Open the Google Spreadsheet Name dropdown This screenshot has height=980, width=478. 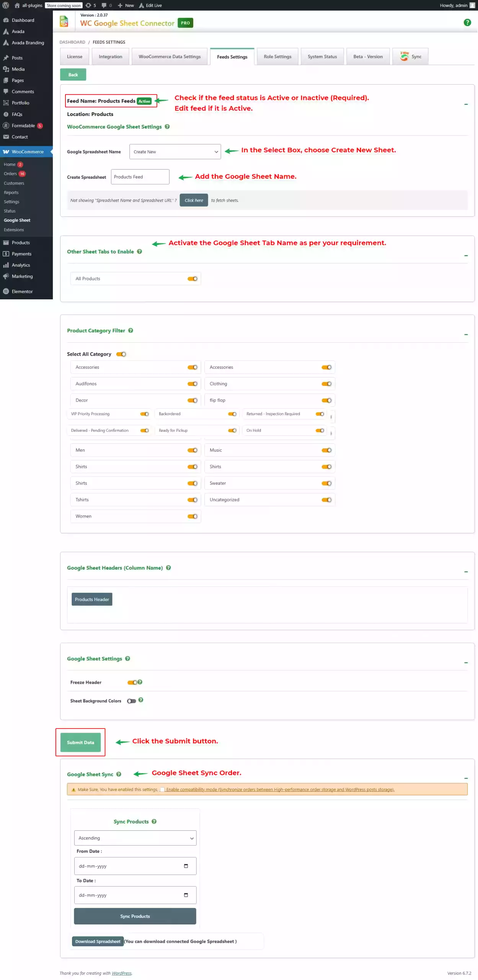click(175, 152)
